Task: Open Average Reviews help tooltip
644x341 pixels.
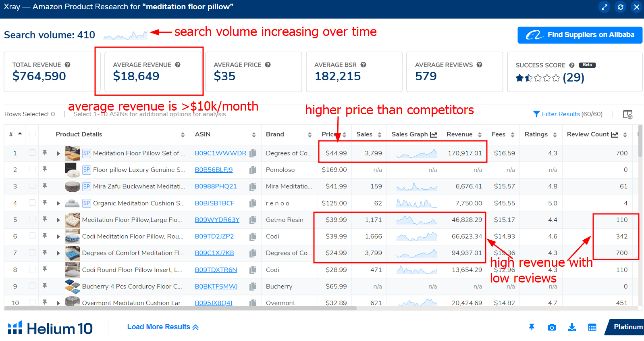Action: pos(480,65)
